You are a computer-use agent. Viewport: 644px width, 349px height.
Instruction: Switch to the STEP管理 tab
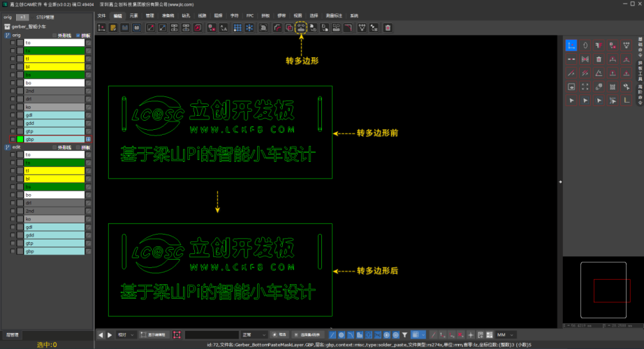point(45,17)
